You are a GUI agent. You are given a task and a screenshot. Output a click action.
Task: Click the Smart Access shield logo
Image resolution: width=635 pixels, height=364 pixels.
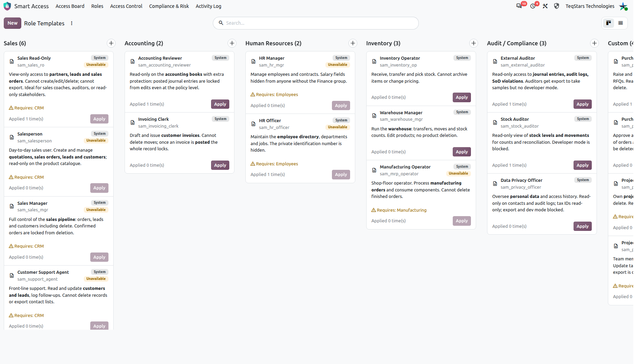pos(7,6)
